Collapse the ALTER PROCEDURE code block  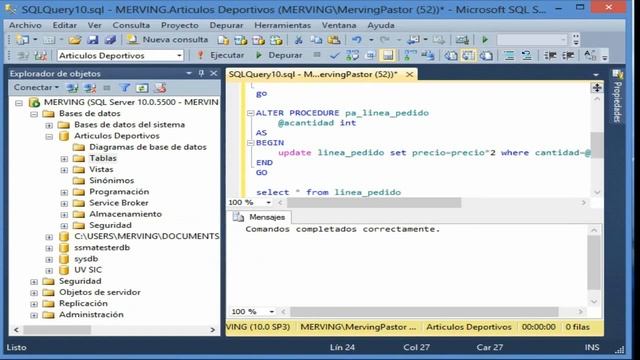(251, 113)
